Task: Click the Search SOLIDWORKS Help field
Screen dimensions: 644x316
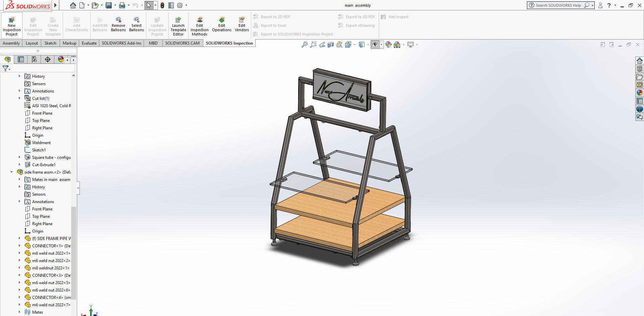Action: (560, 5)
